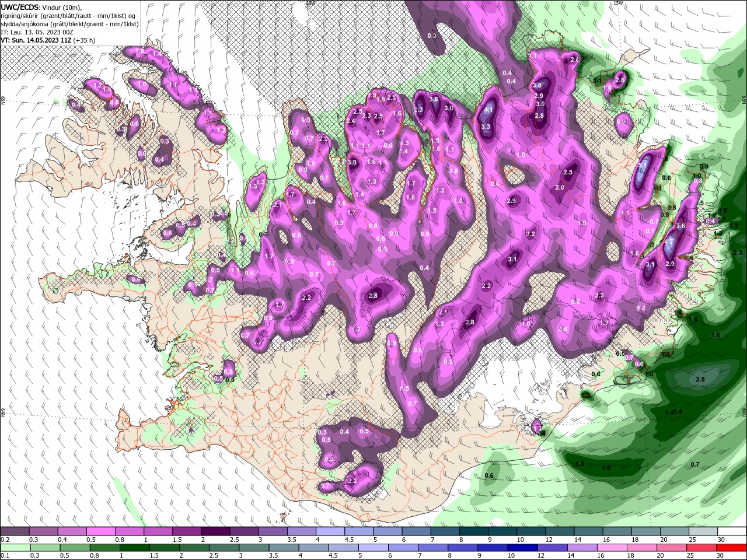Pick the pure red rain swatch past 30
Viewport: 747px width, 560px height.
click(732, 548)
